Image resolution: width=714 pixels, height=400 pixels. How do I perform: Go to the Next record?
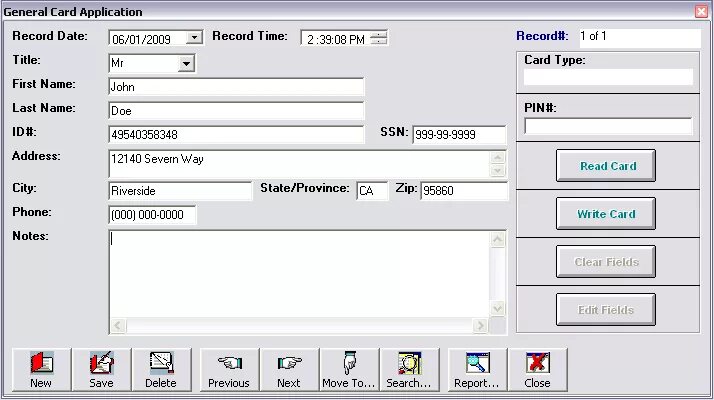(289, 369)
